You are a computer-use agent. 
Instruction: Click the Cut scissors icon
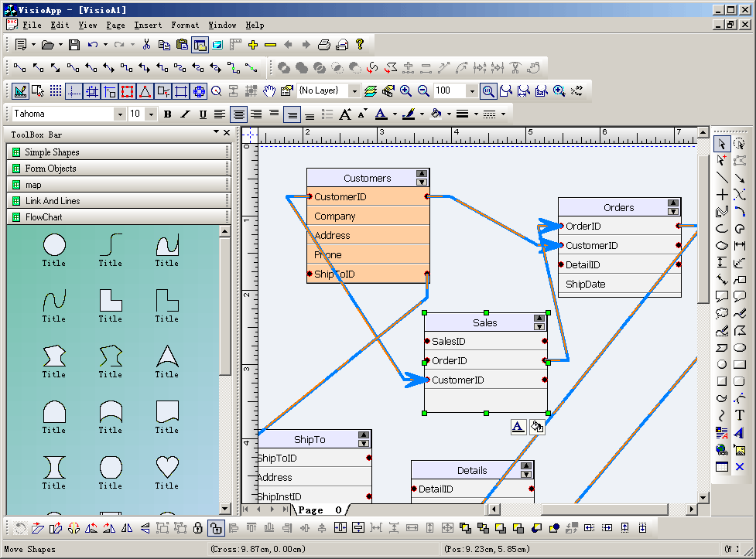(x=145, y=45)
